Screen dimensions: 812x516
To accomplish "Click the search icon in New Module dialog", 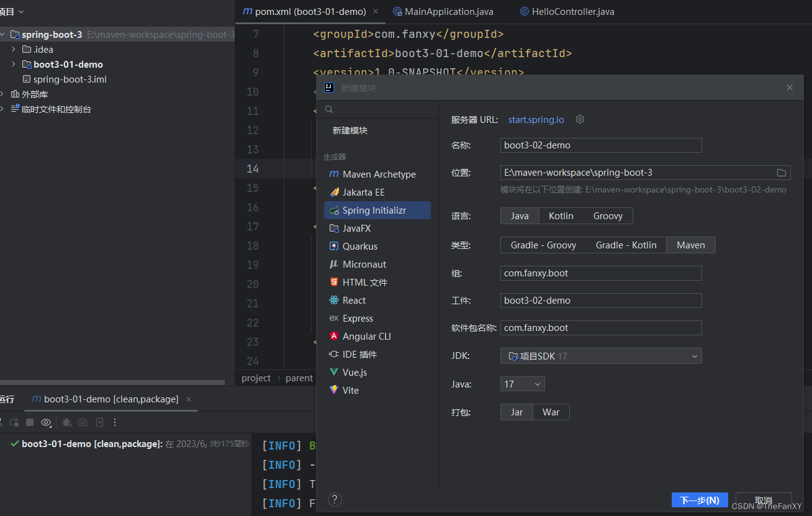I will coord(329,109).
